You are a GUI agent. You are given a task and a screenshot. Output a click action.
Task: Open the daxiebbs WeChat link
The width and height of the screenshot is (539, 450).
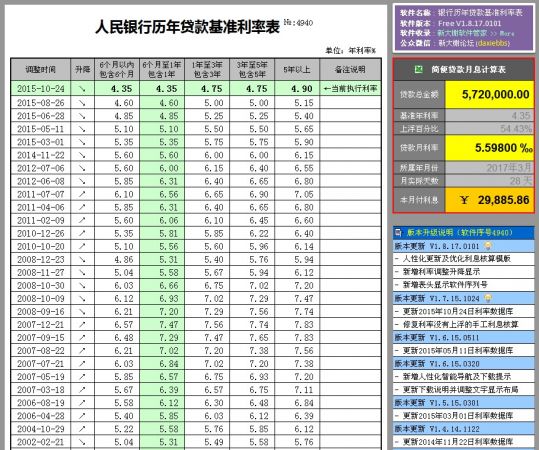(493, 43)
